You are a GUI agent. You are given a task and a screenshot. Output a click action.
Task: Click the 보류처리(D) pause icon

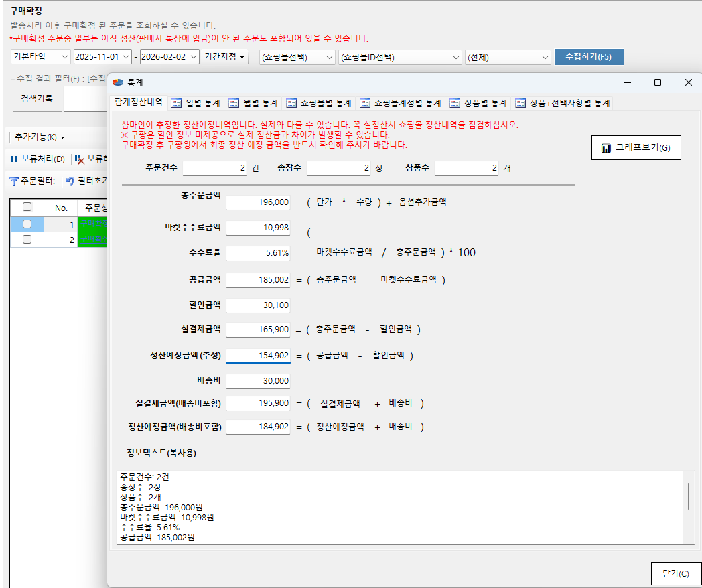click(13, 159)
